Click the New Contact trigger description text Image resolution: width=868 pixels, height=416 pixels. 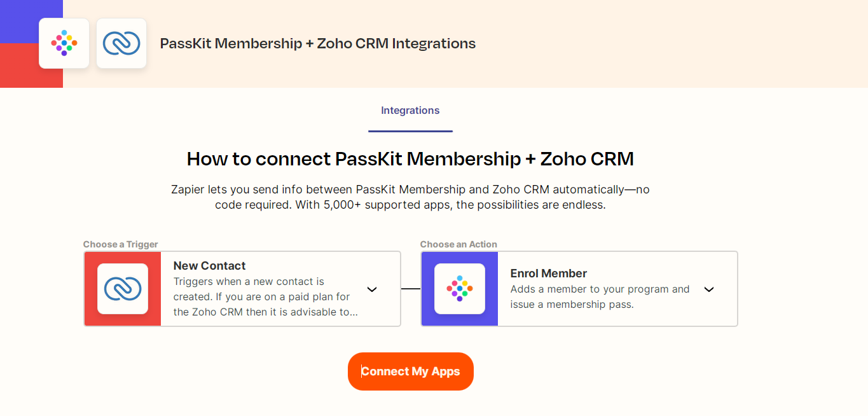pyautogui.click(x=265, y=297)
